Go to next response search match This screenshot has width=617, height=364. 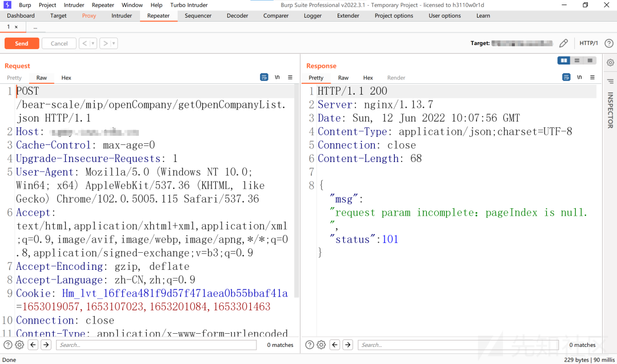coord(348,345)
